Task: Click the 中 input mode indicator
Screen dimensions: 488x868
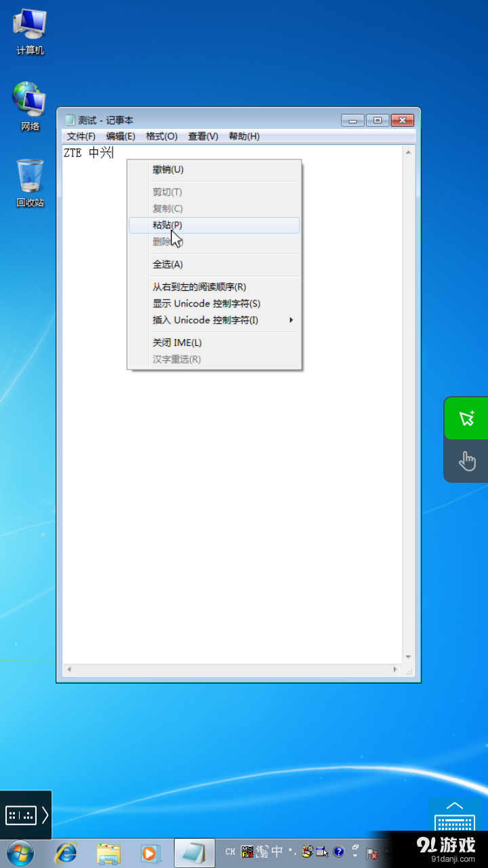Action: (277, 851)
